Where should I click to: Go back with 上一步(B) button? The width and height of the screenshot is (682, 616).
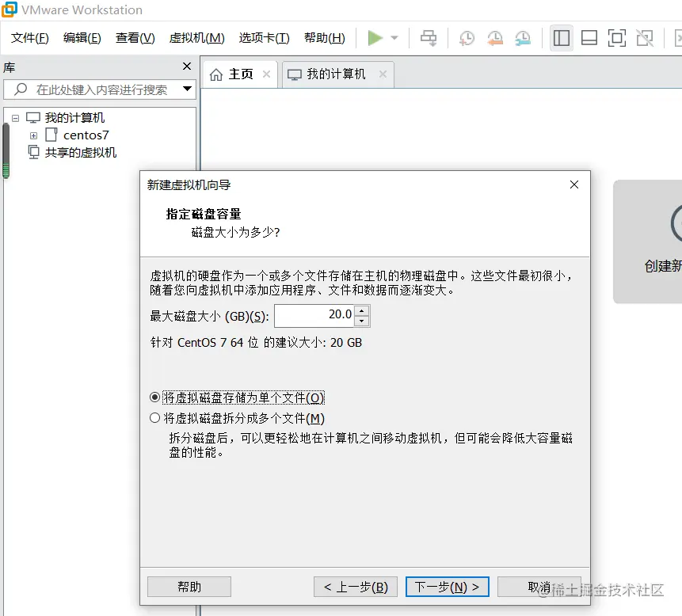[x=356, y=587]
